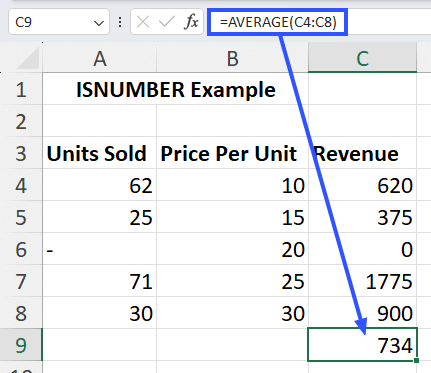Screen dimensions: 431x373
Task: Click the Name Box showing C9
Action: 59,22
